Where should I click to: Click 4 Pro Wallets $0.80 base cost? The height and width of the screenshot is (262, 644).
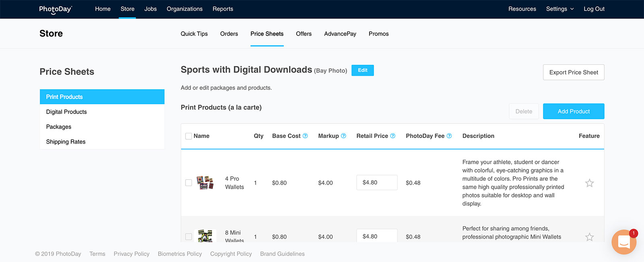(x=279, y=183)
